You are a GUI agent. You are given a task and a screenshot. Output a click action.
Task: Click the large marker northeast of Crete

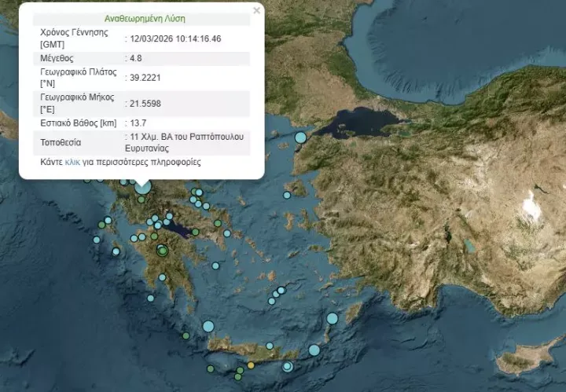click(314, 350)
